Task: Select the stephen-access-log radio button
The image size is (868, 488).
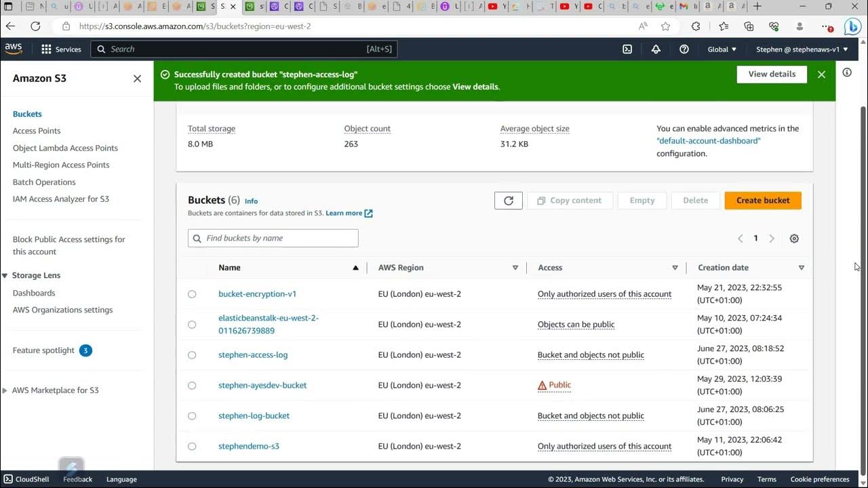Action: 192,355
